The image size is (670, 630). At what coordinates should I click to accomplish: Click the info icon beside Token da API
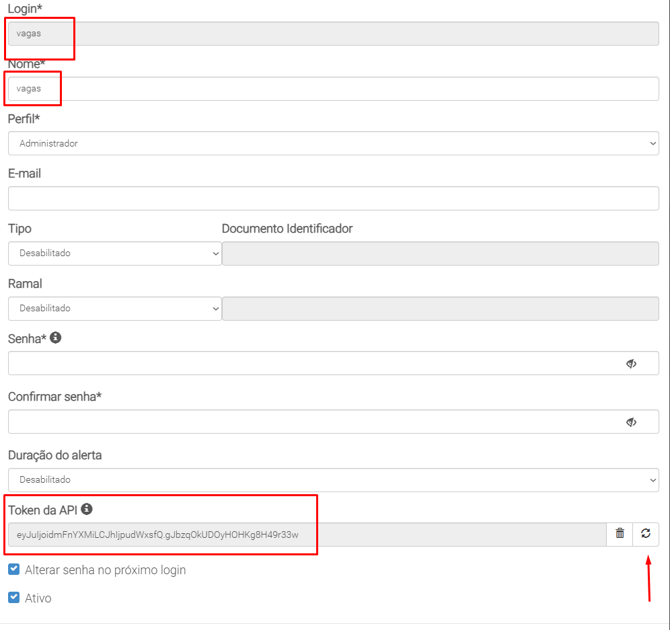click(87, 509)
